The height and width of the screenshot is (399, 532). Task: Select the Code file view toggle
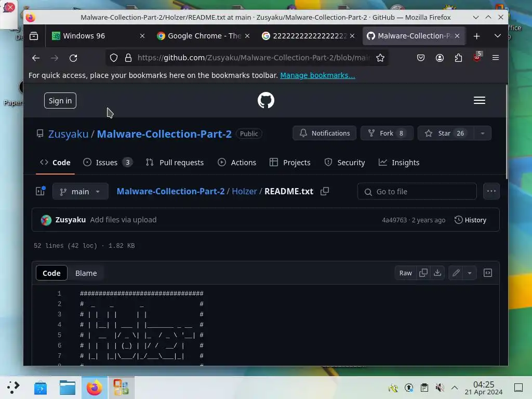point(51,273)
